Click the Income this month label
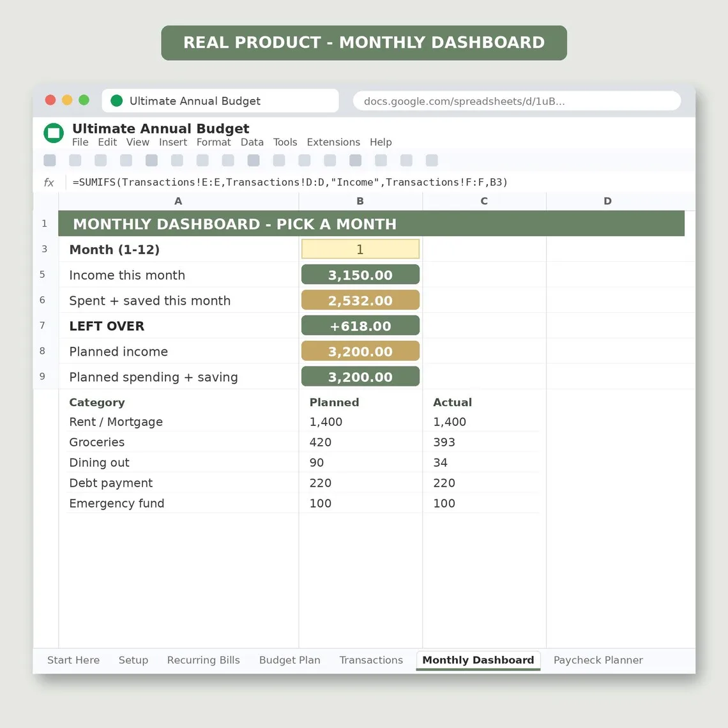The height and width of the screenshot is (728, 728). tap(127, 275)
